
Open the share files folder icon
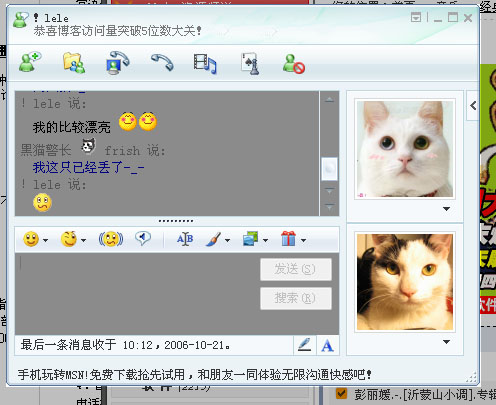[x=74, y=63]
